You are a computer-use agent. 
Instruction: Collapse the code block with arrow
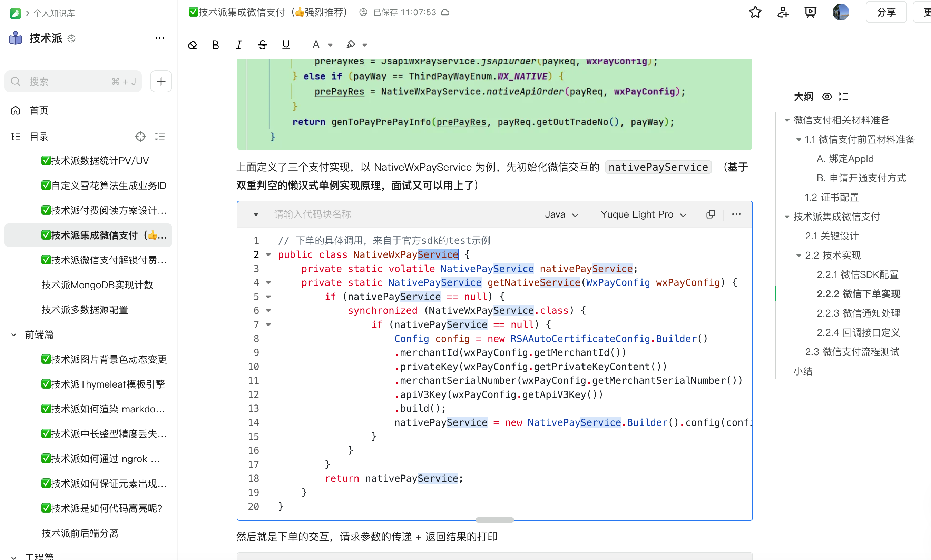coord(256,214)
